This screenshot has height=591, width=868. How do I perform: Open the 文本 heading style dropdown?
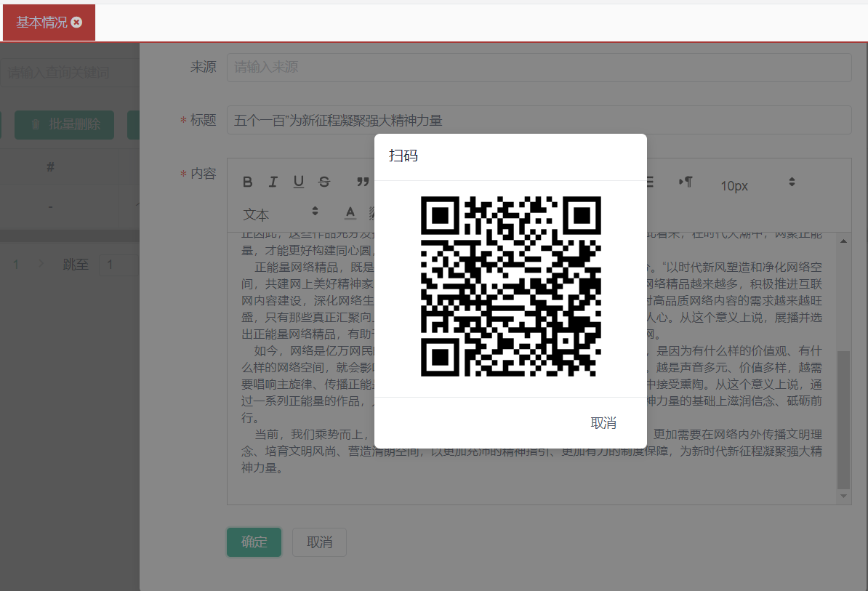click(280, 214)
